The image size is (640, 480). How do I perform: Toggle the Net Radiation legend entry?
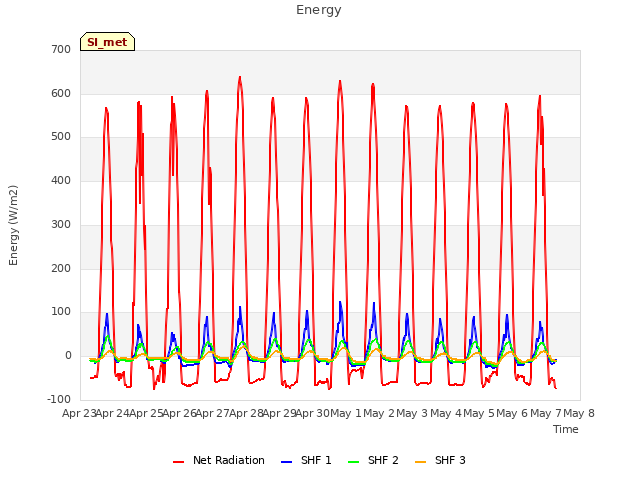tap(219, 460)
